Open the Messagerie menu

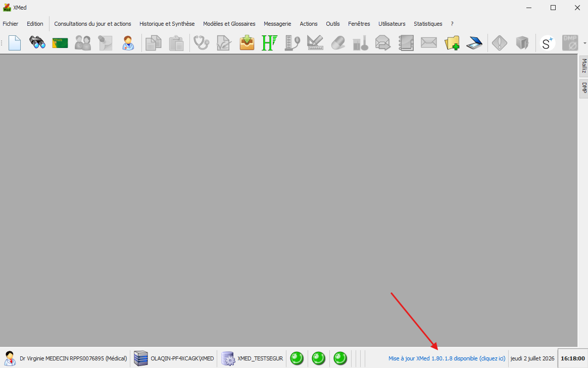tap(277, 24)
